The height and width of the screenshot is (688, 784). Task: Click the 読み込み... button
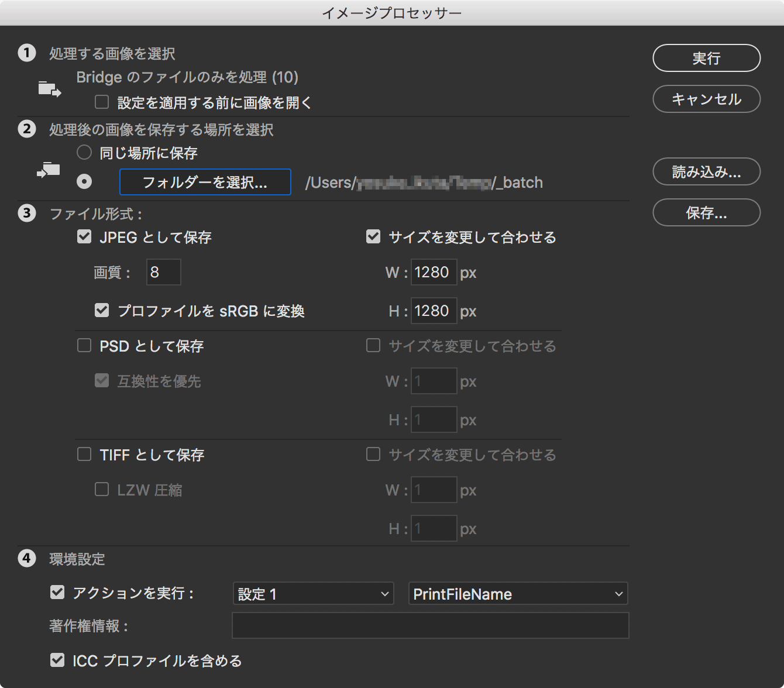(706, 171)
